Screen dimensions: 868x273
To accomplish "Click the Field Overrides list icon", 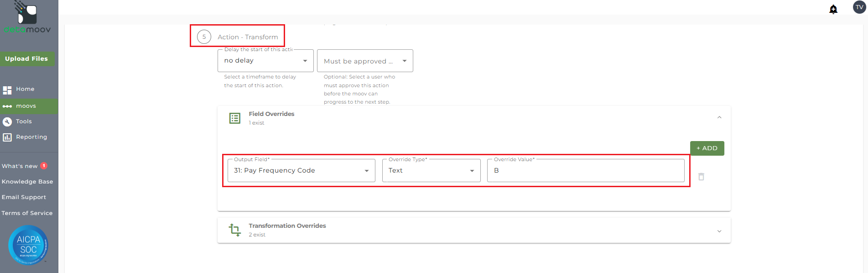I will tap(235, 118).
